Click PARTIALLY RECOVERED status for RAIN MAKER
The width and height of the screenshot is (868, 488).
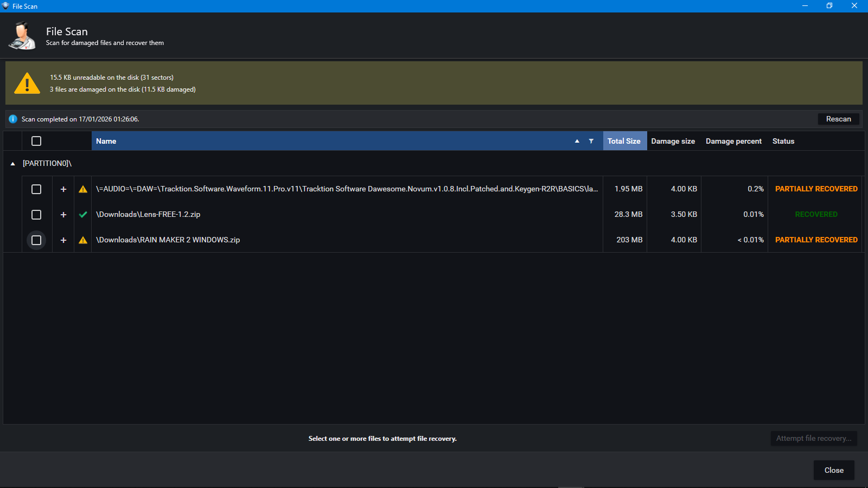tap(816, 240)
